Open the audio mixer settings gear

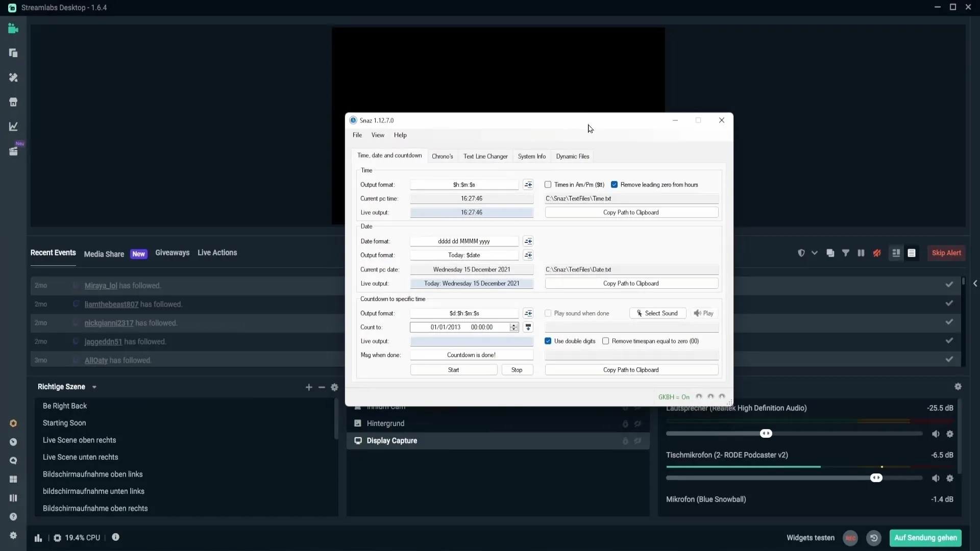[958, 387]
